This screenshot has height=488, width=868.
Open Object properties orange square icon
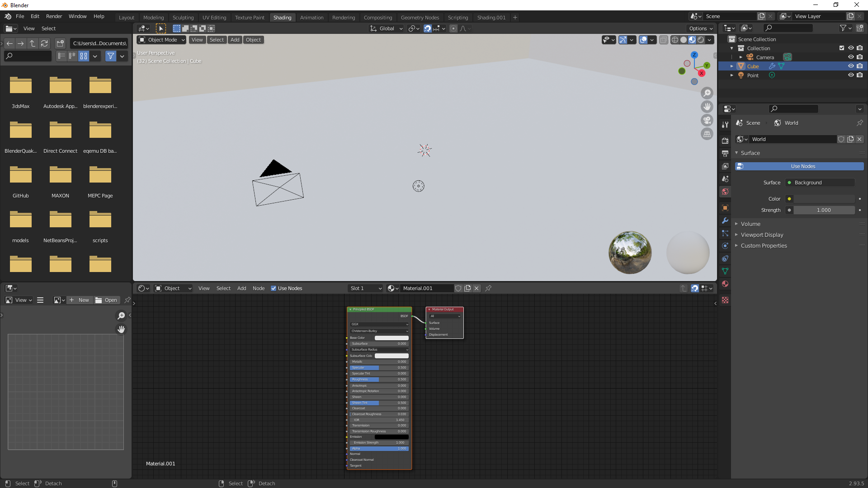coord(725,208)
